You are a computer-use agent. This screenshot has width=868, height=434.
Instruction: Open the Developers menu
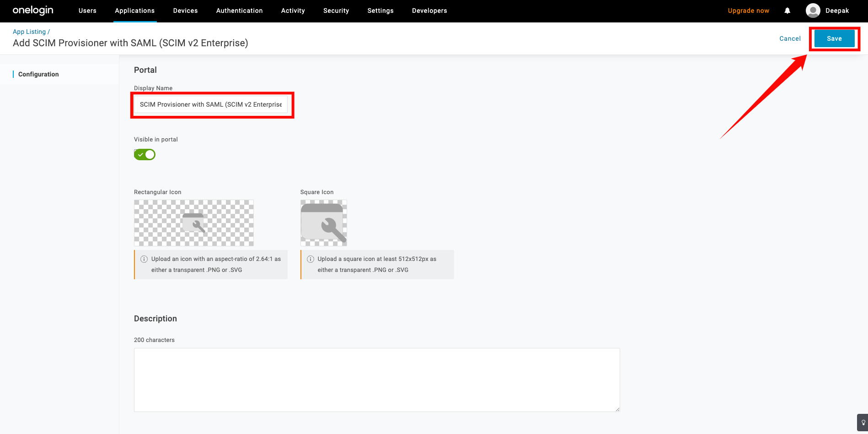click(x=429, y=11)
